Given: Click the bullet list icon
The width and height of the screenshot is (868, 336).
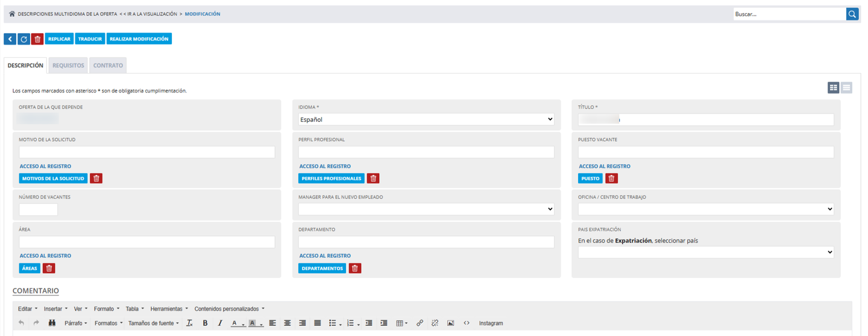Looking at the screenshot, I should coord(332,323).
